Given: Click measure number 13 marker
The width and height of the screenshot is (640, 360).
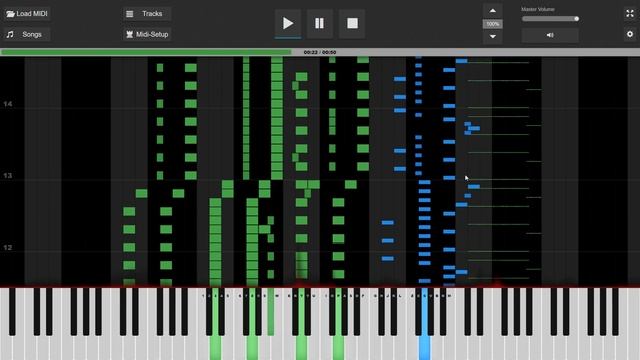Looking at the screenshot, I should (8, 176).
